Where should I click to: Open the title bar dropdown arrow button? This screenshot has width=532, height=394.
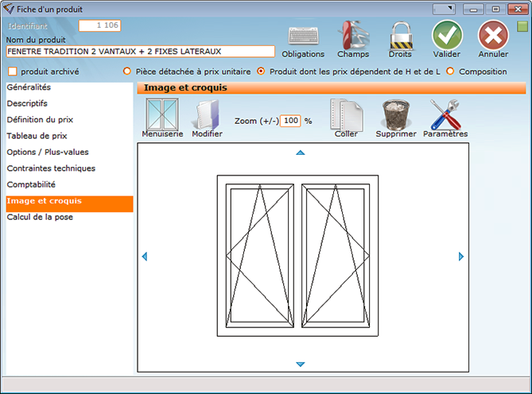click(x=444, y=9)
